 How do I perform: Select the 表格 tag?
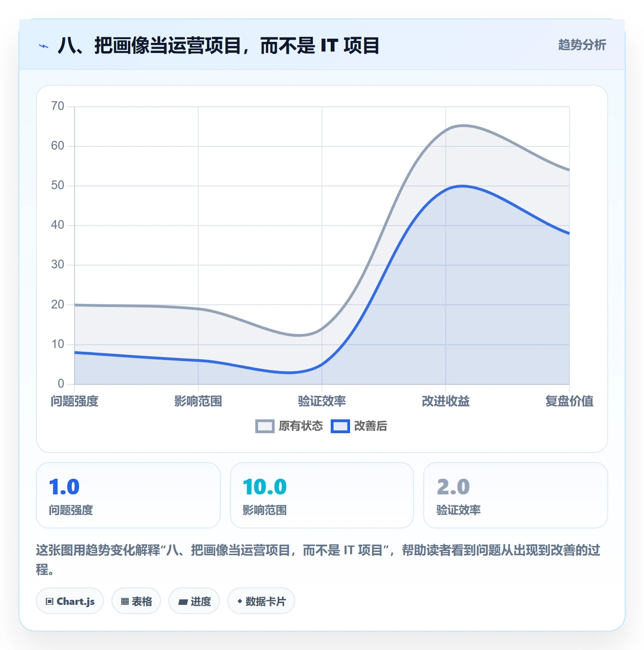[136, 601]
